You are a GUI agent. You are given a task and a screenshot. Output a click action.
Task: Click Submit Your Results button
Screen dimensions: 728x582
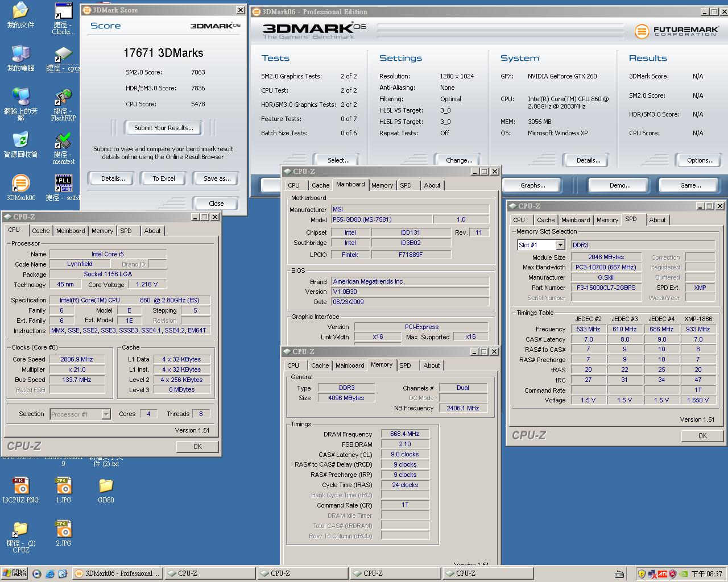pos(164,128)
